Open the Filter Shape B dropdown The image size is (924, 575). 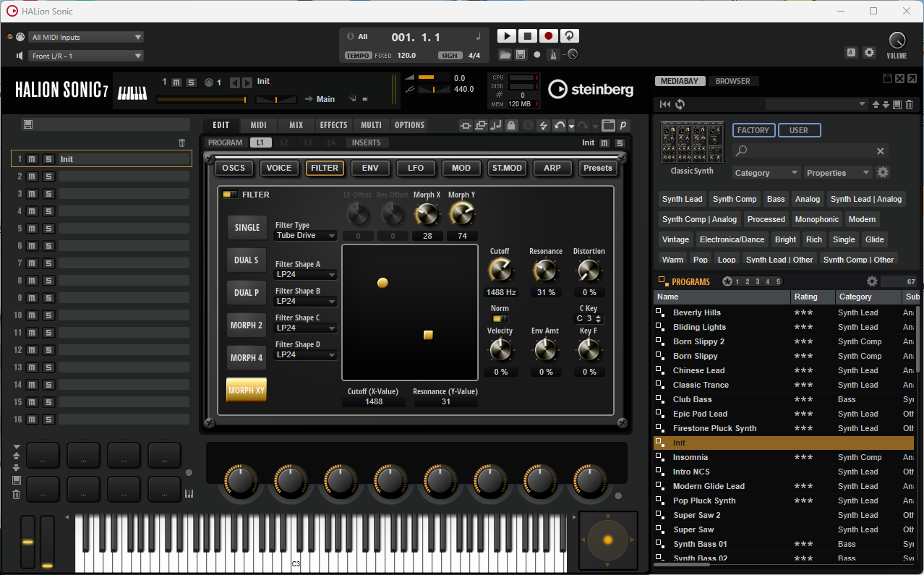pos(306,301)
